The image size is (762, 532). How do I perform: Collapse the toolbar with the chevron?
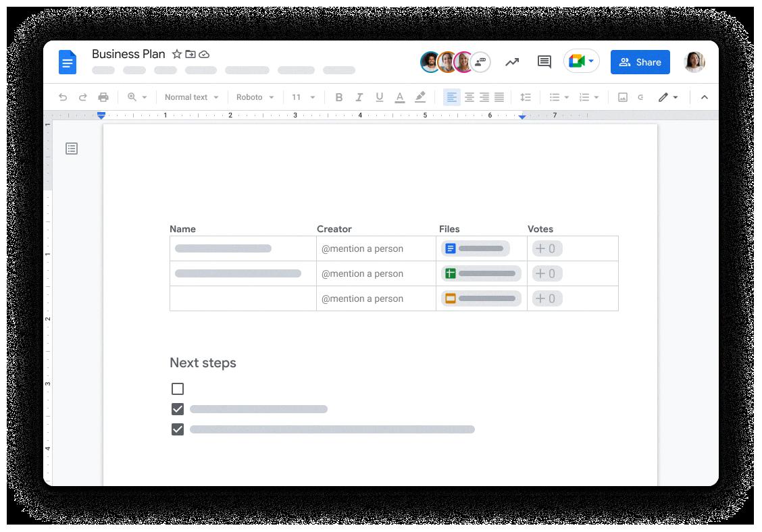coord(704,97)
